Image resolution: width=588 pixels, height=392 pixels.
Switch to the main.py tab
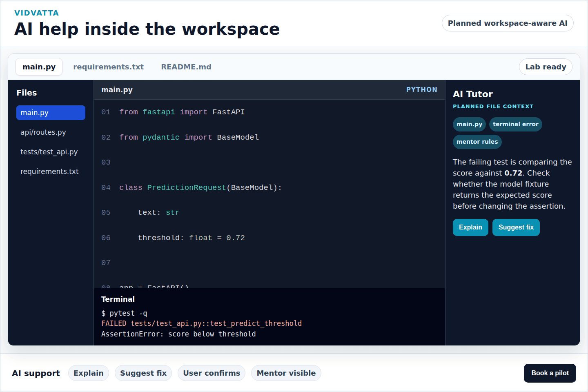(39, 67)
